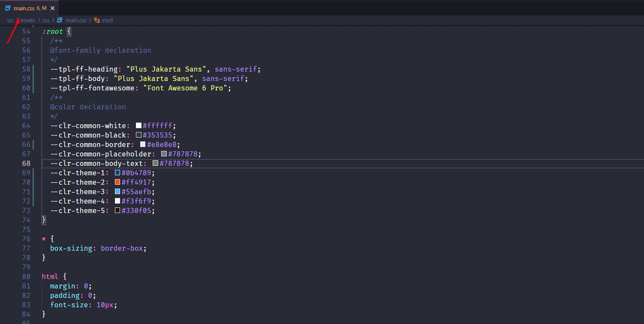This screenshot has height=324, width=644.
Task: Click the --tpl-ff-body variable name
Action: pyautogui.click(x=78, y=78)
